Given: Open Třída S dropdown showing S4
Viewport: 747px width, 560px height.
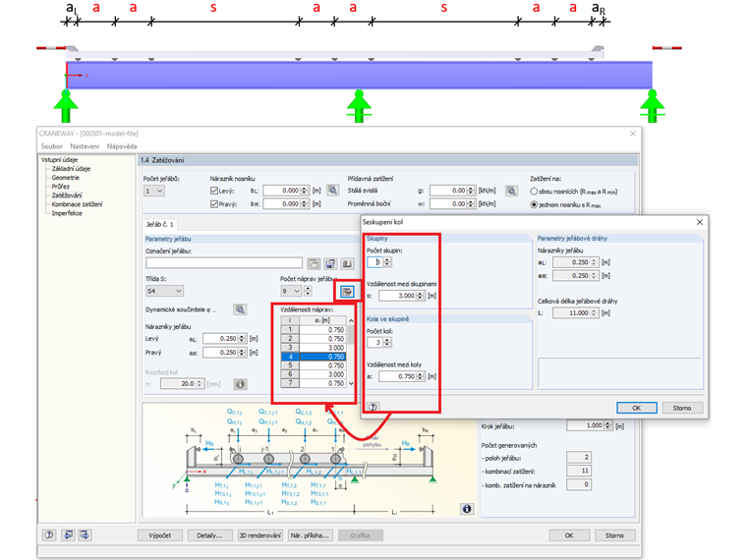Looking at the screenshot, I should 164,291.
